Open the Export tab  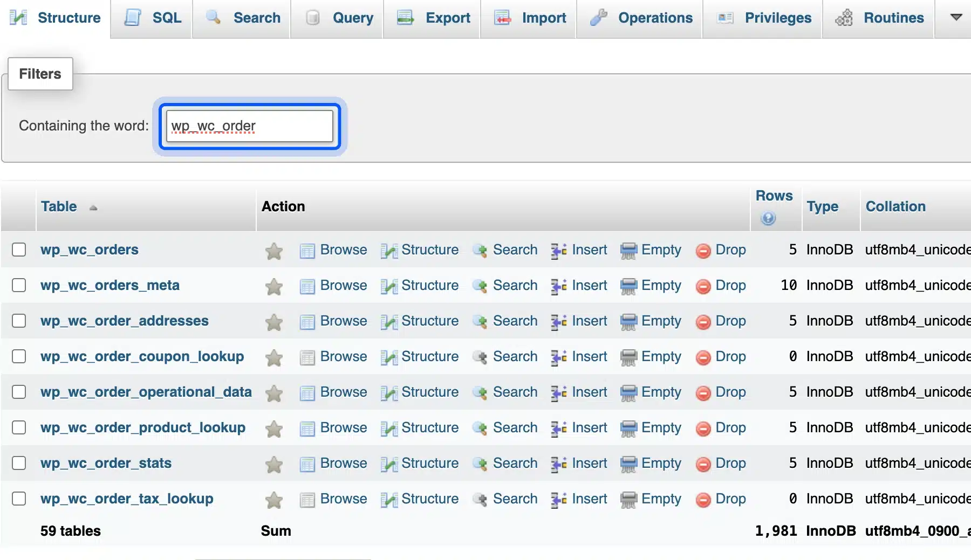point(432,18)
